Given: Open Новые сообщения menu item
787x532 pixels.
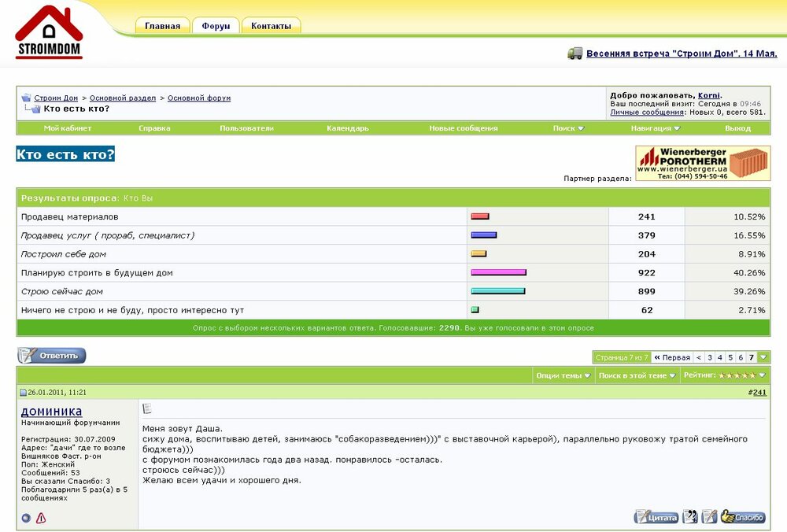Looking at the screenshot, I should [x=464, y=128].
